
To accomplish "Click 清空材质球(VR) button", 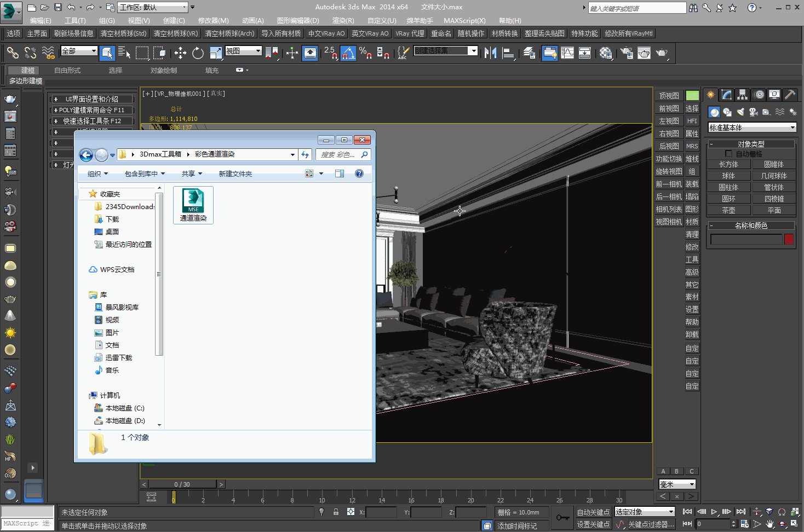I will point(175,33).
